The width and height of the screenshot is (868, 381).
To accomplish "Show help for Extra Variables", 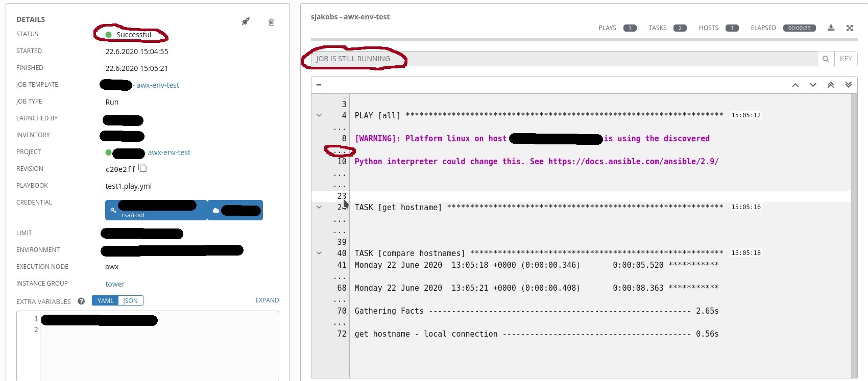I will coord(81,301).
